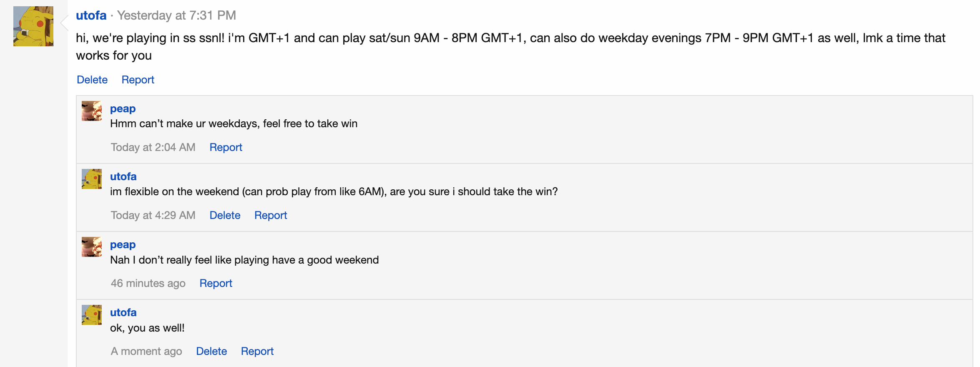Viewport: 980px width, 367px height.
Task: Report the 4:29 AM comment
Action: 271,215
